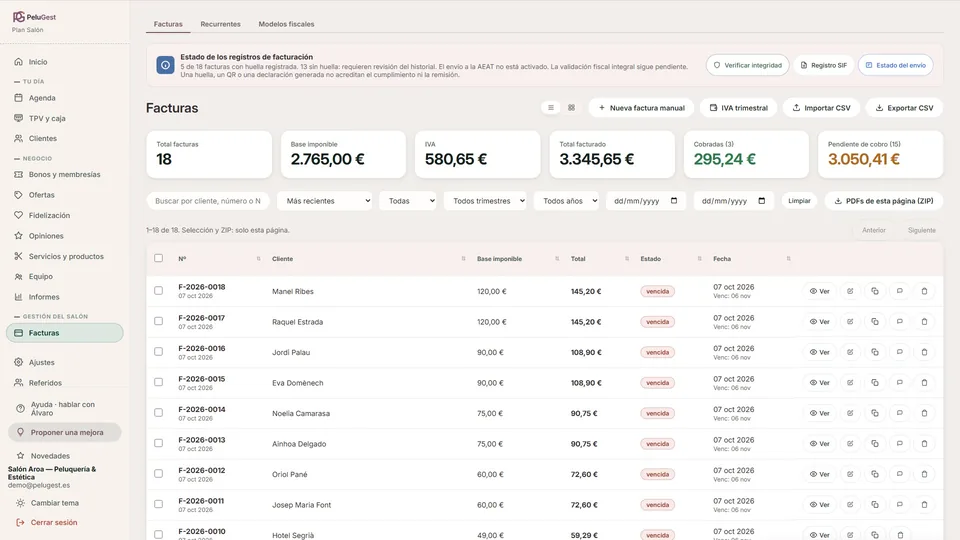Edit invoice F-2026-0013 pencil icon
The height and width of the screenshot is (540, 960).
pyautogui.click(x=850, y=444)
